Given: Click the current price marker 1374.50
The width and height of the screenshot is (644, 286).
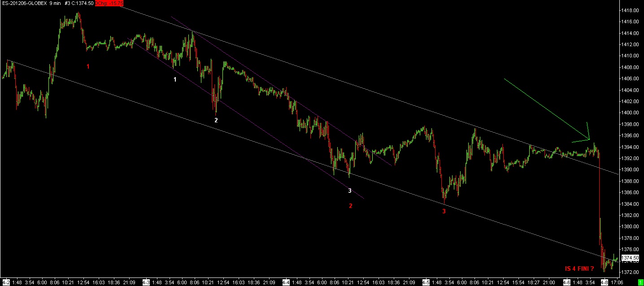Looking at the screenshot, I should (x=631, y=258).
